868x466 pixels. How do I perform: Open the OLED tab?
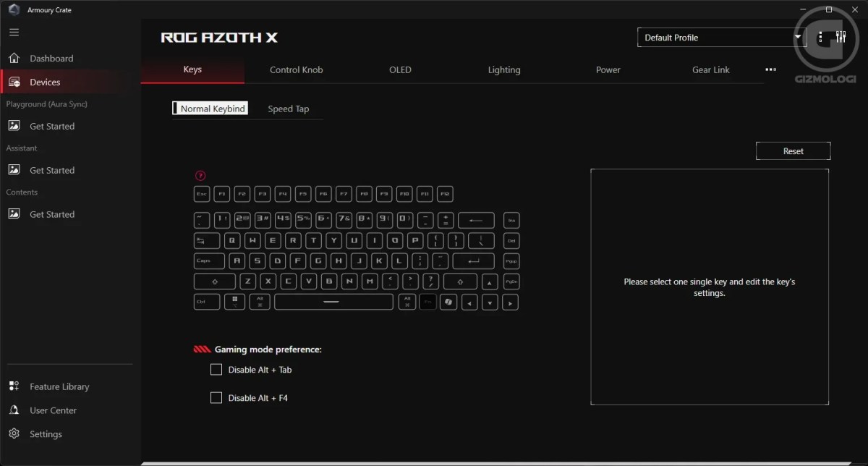[400, 70]
